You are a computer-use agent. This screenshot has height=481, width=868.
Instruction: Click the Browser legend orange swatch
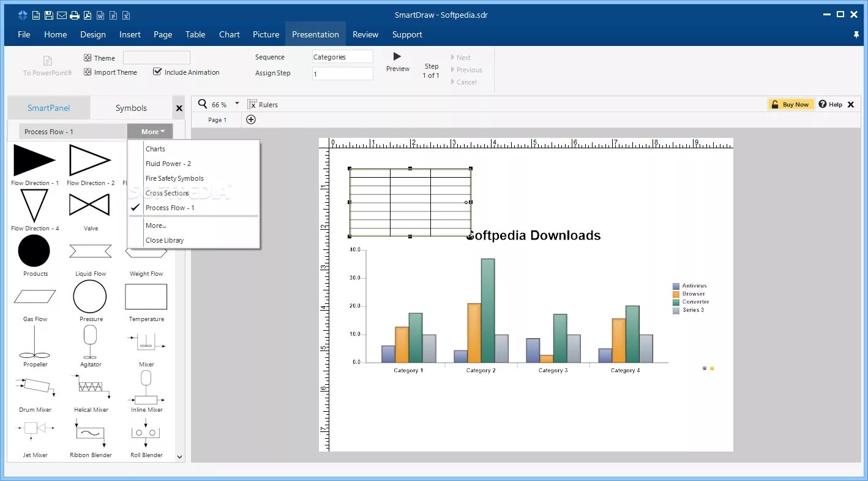(x=676, y=294)
